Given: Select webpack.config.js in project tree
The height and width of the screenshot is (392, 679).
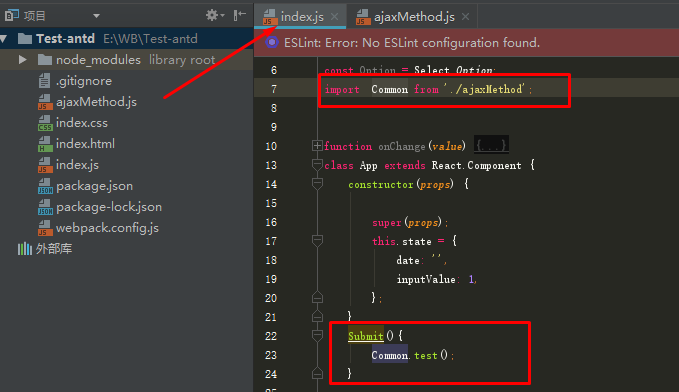Looking at the screenshot, I should 107,228.
